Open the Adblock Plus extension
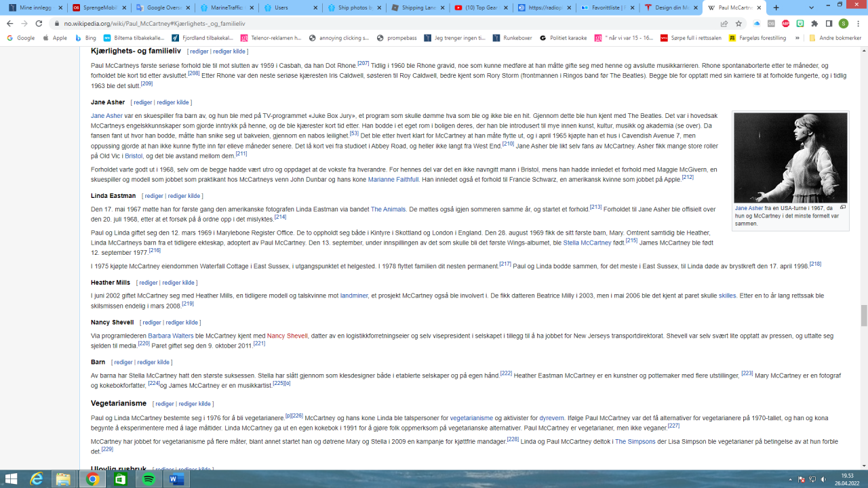The height and width of the screenshot is (488, 868). (x=785, y=23)
